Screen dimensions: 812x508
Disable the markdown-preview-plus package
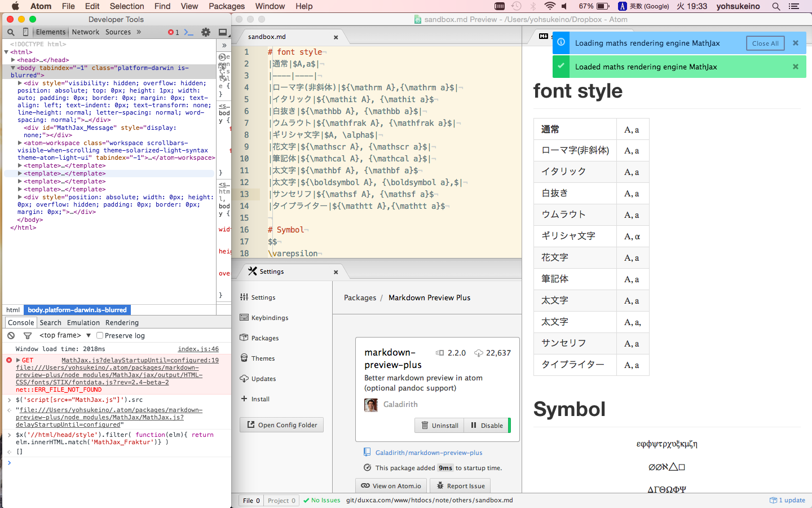point(487,425)
